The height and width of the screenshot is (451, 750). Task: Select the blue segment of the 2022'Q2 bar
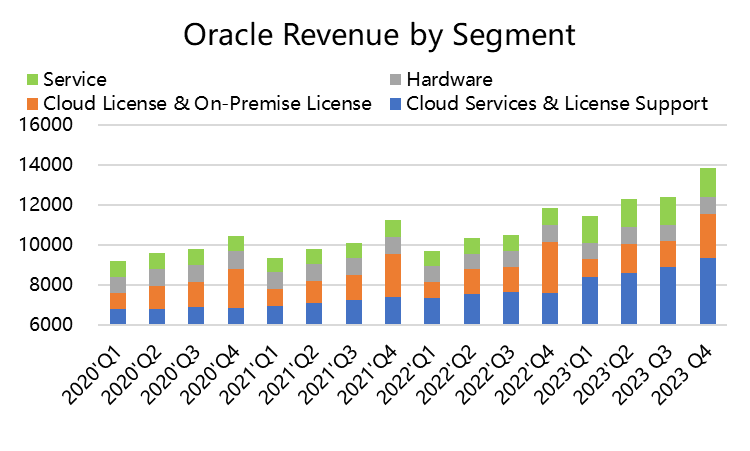tap(472, 309)
